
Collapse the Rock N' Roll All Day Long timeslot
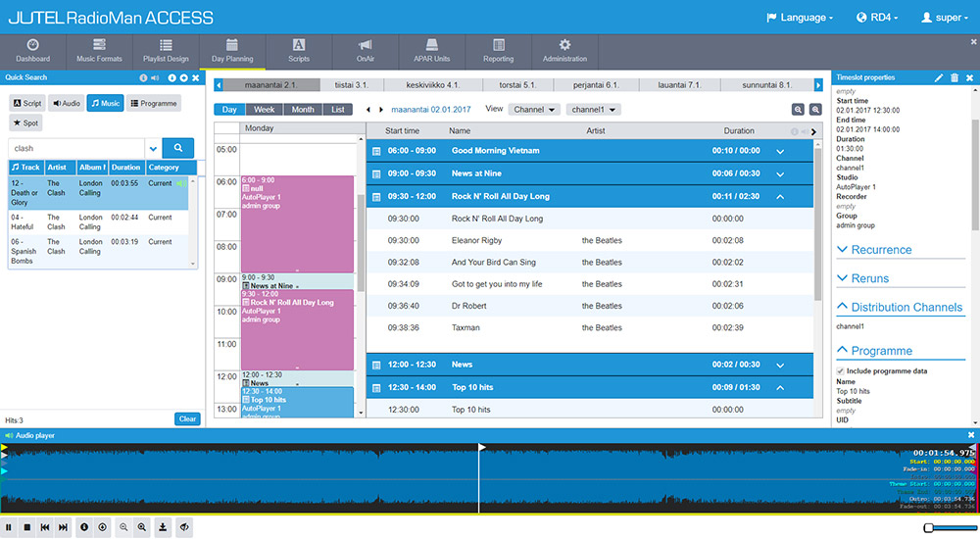pos(780,196)
